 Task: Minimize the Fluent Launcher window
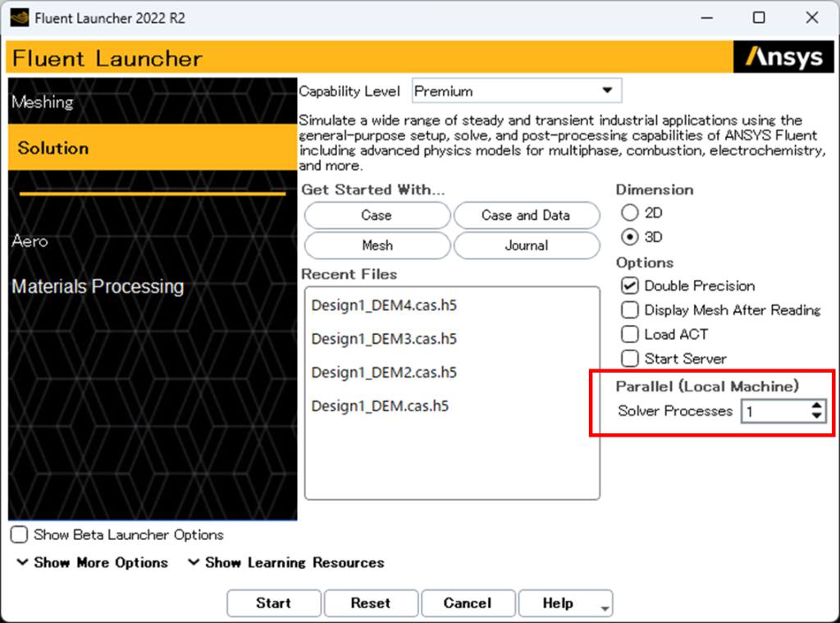(707, 18)
